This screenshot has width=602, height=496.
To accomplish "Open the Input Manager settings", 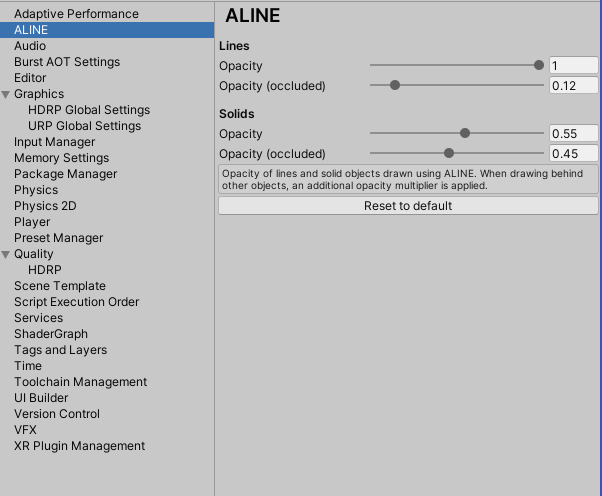I will click(55, 142).
